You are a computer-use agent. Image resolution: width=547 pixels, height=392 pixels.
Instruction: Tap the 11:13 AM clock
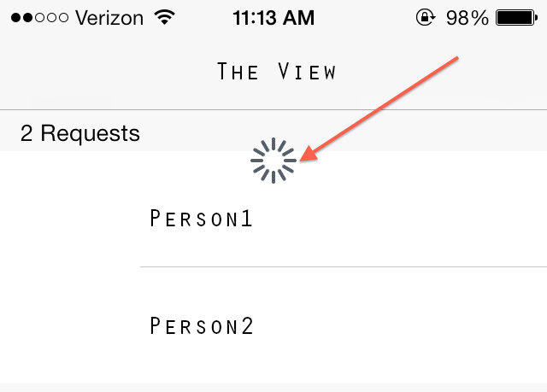pos(273,18)
